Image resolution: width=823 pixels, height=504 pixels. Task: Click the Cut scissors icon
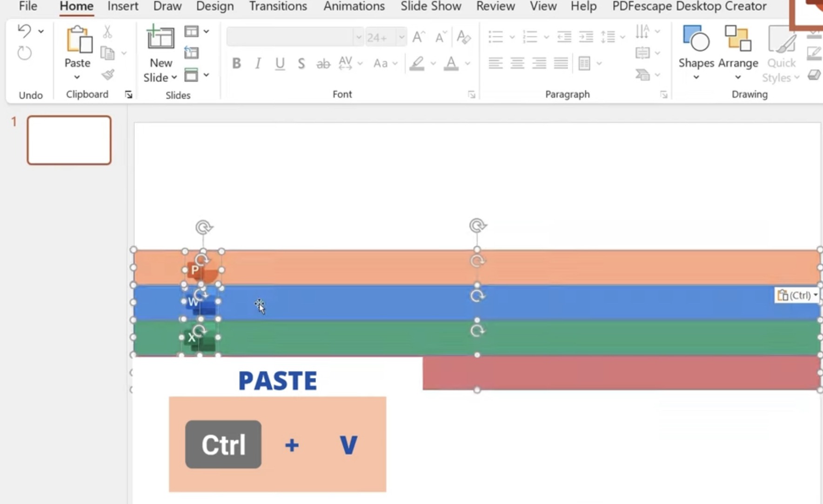(x=107, y=32)
